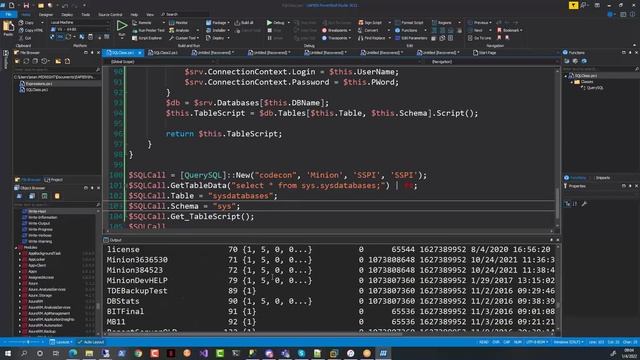Open the File ribbon tab
This screenshot has width=640, height=360.
tap(9, 14)
